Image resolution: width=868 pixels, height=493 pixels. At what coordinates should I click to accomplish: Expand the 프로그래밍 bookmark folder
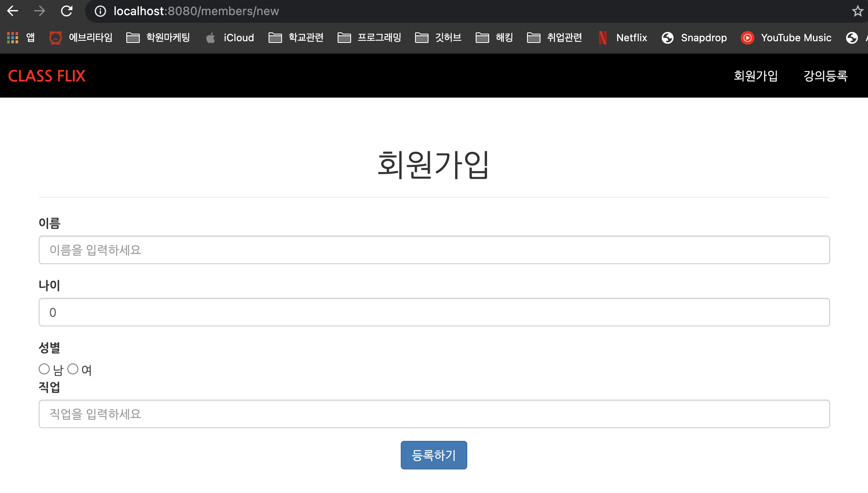click(x=369, y=38)
